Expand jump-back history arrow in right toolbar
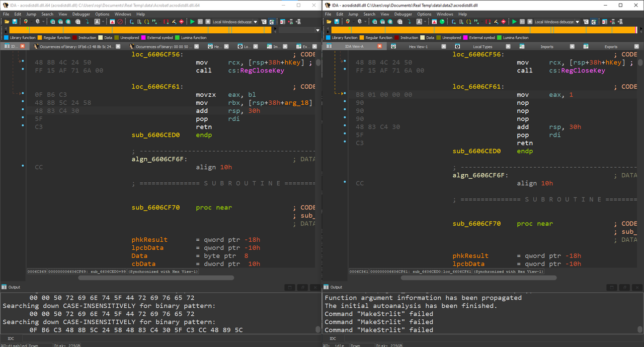The width and height of the screenshot is (644, 347). pyautogui.click(x=353, y=22)
